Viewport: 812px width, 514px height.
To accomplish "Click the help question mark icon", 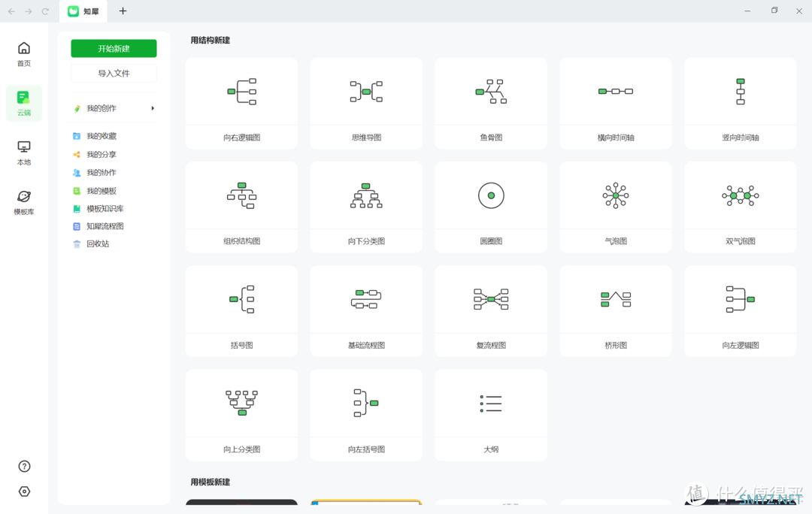I will [24, 467].
